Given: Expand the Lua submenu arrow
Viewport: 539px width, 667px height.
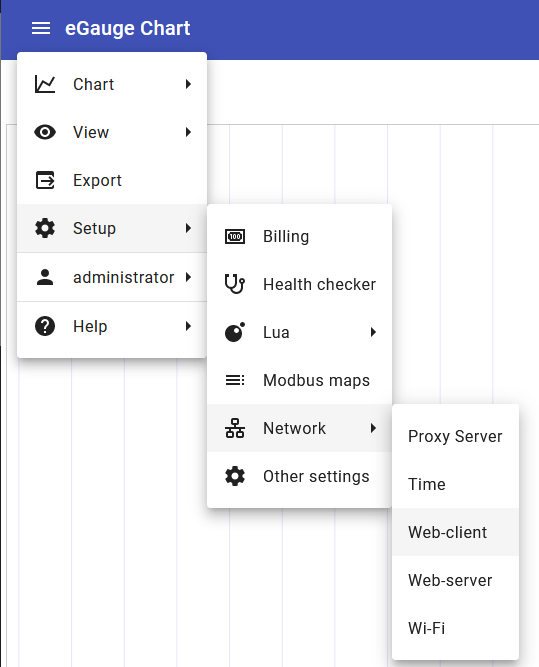Looking at the screenshot, I should pos(374,332).
